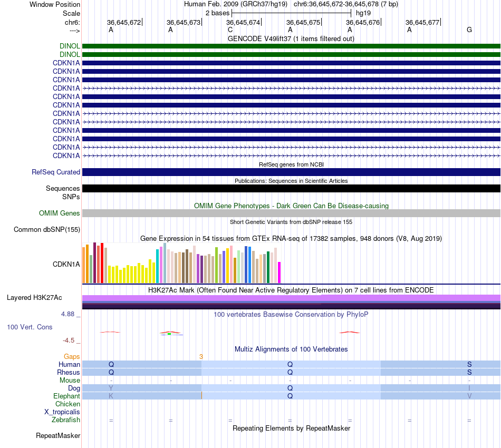
Task: Click coordinate label 36,645,677
Action: [x=423, y=22]
